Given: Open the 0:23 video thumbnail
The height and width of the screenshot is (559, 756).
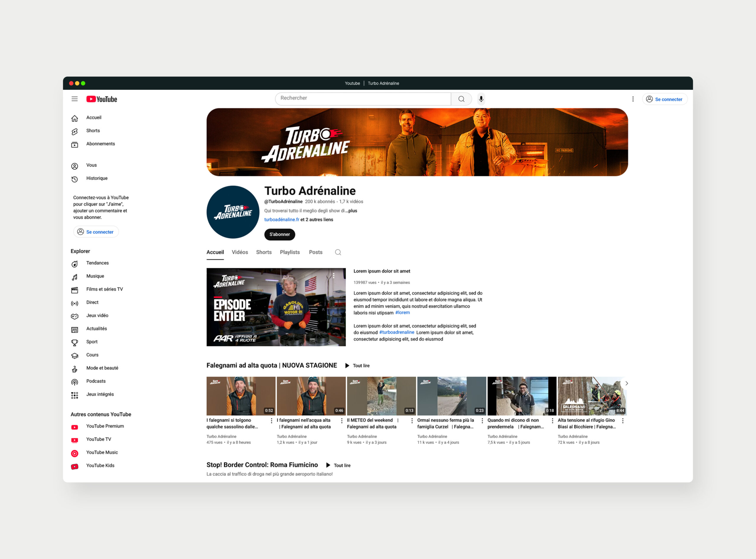Looking at the screenshot, I should tap(452, 396).
